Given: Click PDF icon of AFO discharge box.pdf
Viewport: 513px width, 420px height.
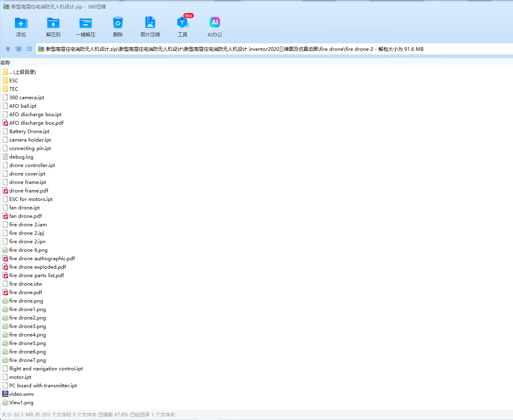Looking at the screenshot, I should (5, 123).
